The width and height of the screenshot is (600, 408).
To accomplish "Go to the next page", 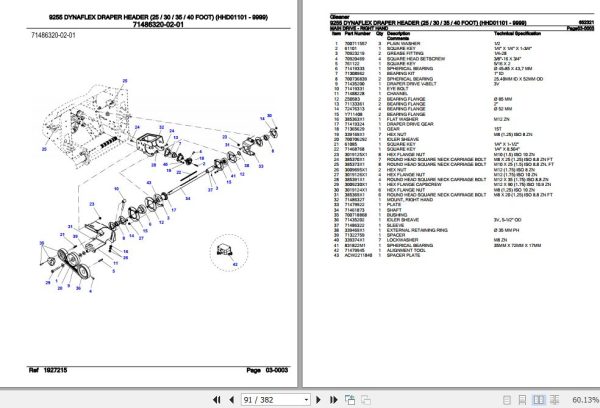I will pyautogui.click(x=318, y=400).
